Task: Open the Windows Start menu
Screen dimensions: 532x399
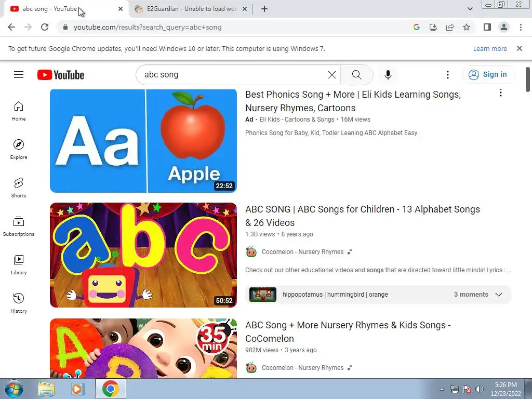Action: point(13,389)
